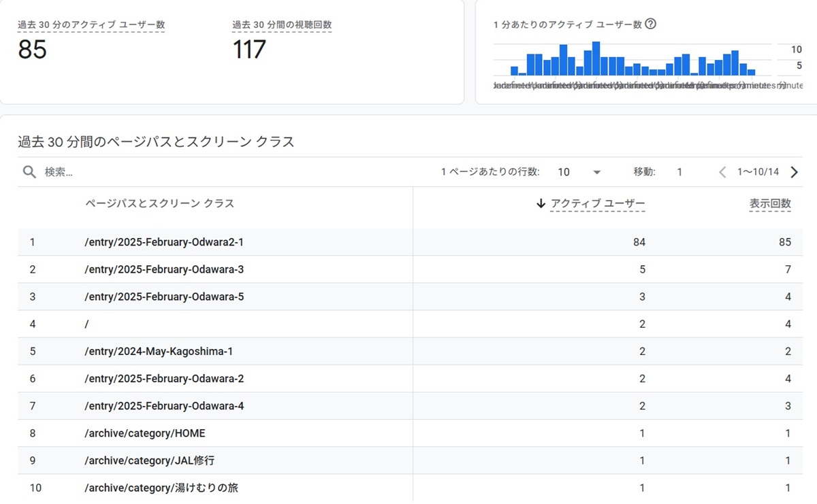This screenshot has height=504, width=817.
Task: Click the 過去 30 分間のページパスとスクリーン クラス title
Action: tap(156, 141)
